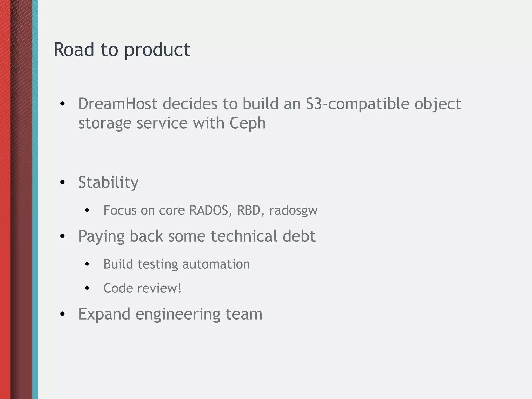Click the teal vertical stripe on the left
The height and width of the screenshot is (399, 532).
35,199
